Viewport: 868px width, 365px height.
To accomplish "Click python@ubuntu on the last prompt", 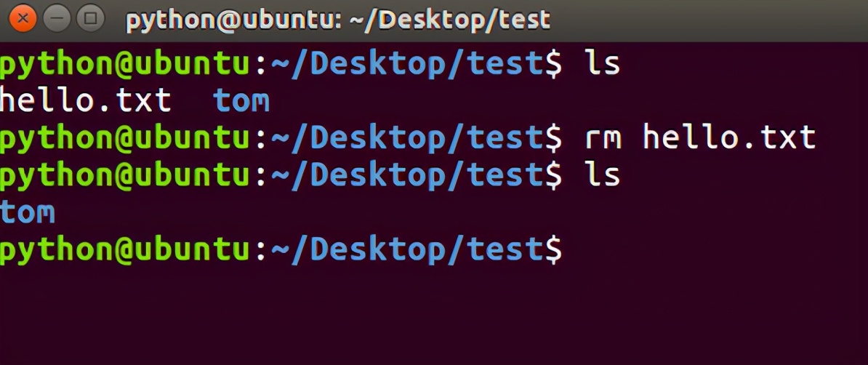I will coord(124,250).
